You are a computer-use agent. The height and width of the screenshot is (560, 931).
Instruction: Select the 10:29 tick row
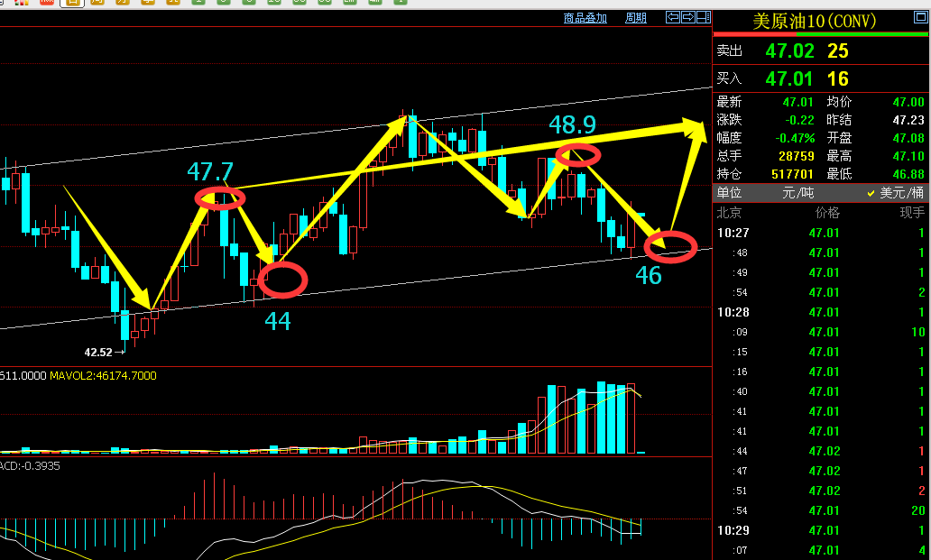click(821, 530)
